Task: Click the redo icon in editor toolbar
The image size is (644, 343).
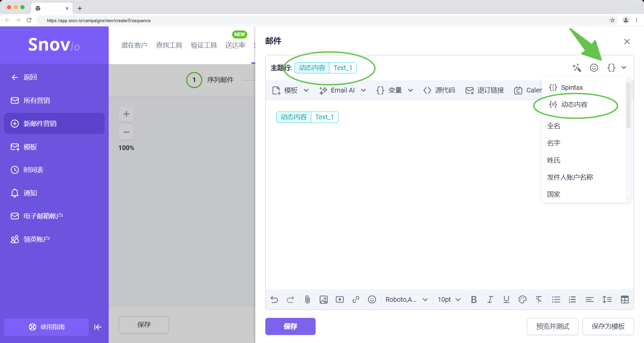Action: 290,299
